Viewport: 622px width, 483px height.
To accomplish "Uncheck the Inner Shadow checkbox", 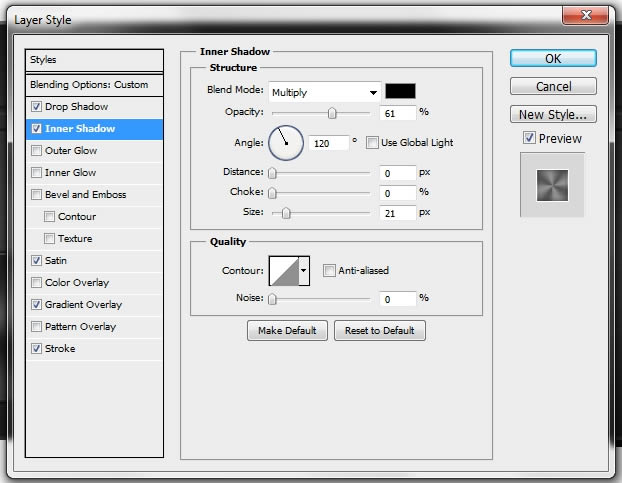I will pos(36,128).
